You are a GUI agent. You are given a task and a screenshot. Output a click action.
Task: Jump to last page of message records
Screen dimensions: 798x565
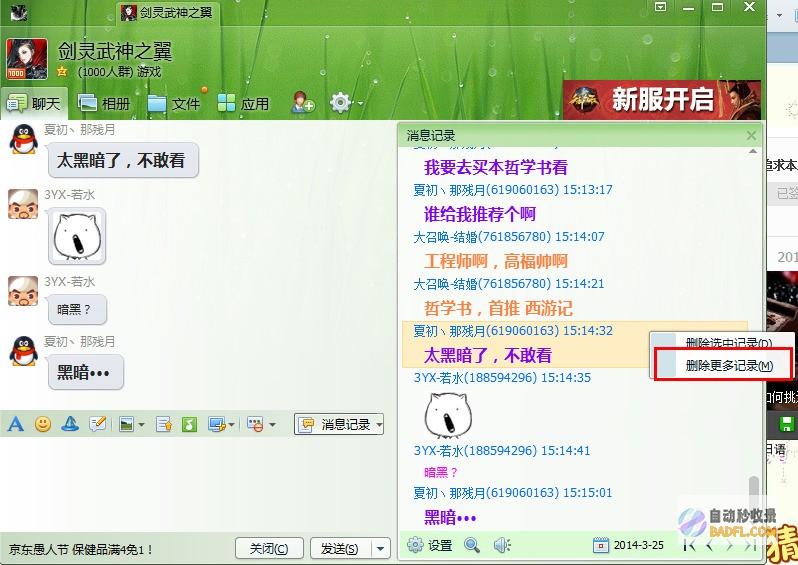point(750,546)
